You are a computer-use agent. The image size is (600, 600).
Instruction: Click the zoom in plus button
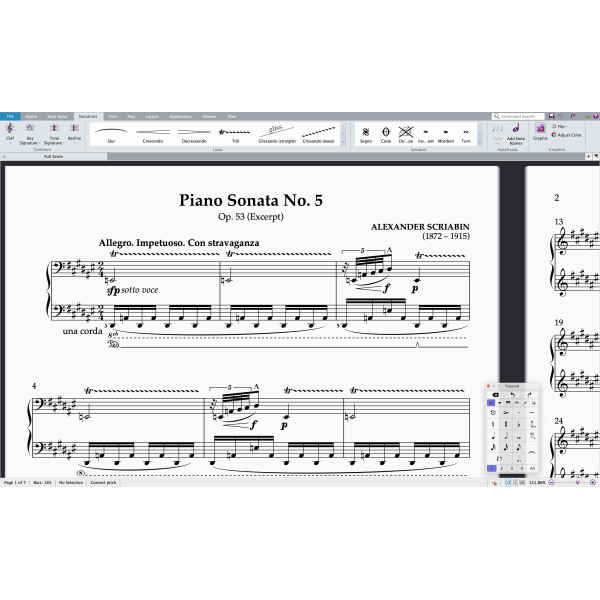pos(593,483)
